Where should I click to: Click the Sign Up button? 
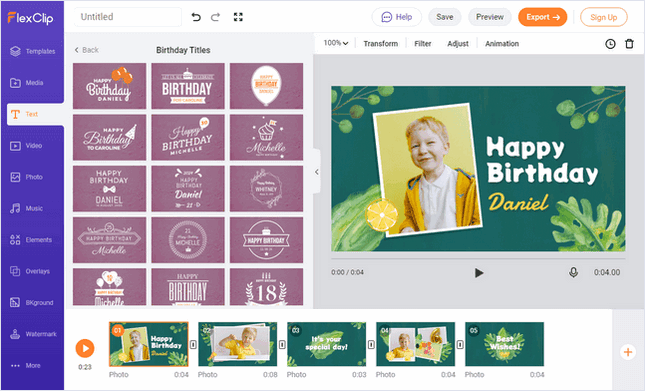click(x=603, y=17)
